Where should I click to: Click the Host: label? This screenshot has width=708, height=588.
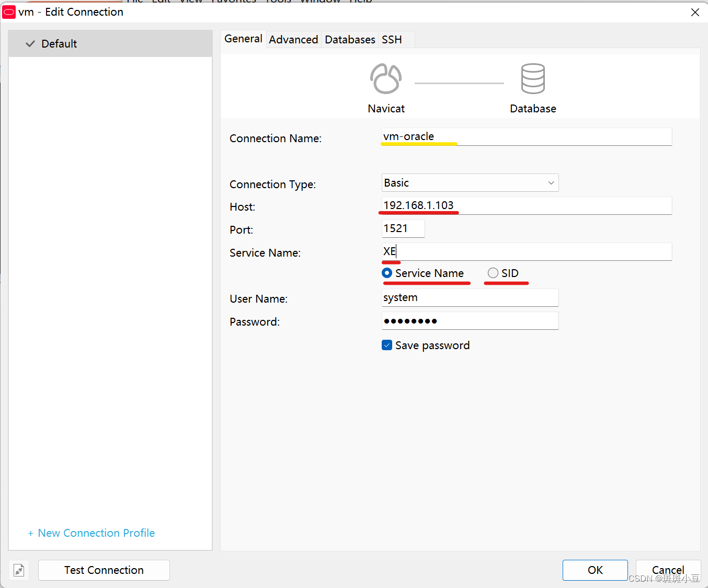pos(242,207)
